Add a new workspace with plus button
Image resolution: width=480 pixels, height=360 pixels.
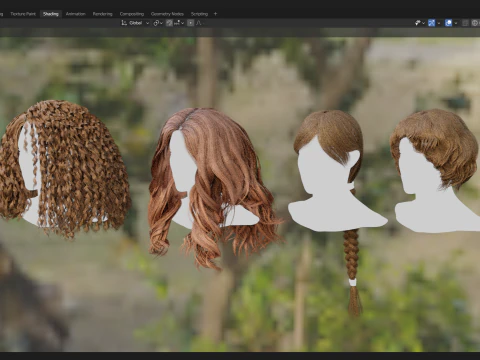pyautogui.click(x=215, y=14)
